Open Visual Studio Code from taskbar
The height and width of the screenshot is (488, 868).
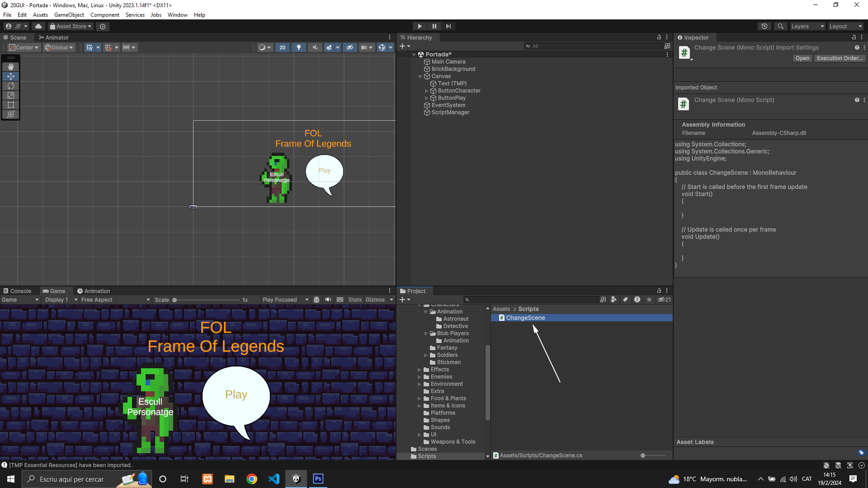[274, 479]
